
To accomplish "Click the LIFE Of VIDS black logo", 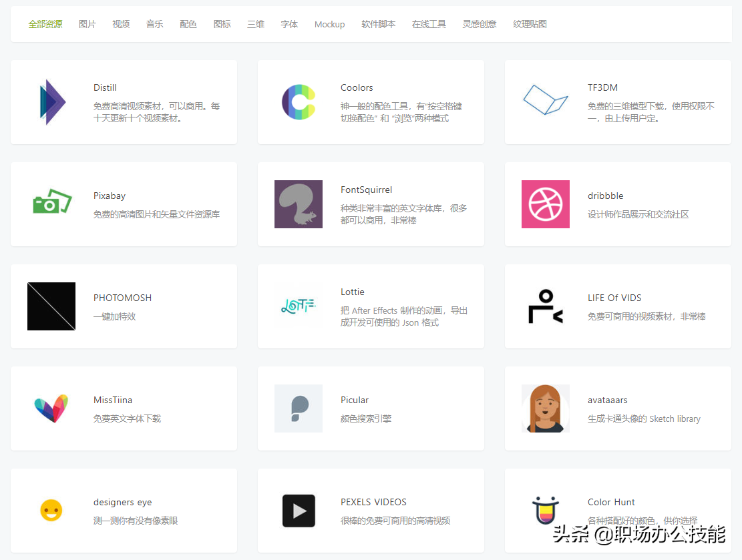I will (546, 306).
